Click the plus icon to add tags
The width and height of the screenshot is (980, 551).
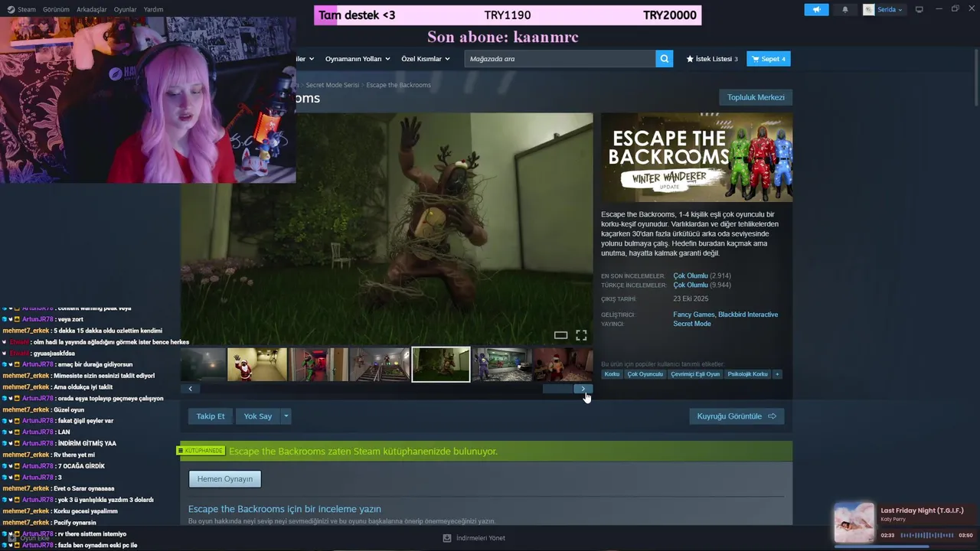click(x=777, y=374)
